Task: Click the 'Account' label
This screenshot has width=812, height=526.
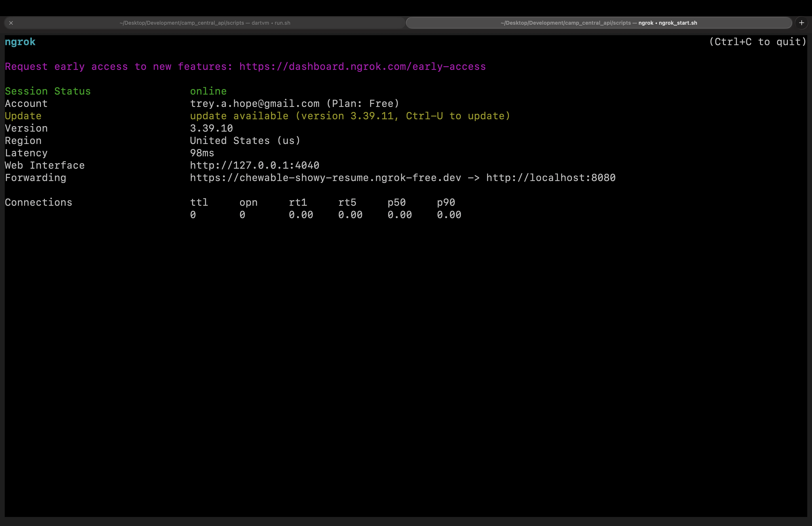Action: [x=26, y=103]
